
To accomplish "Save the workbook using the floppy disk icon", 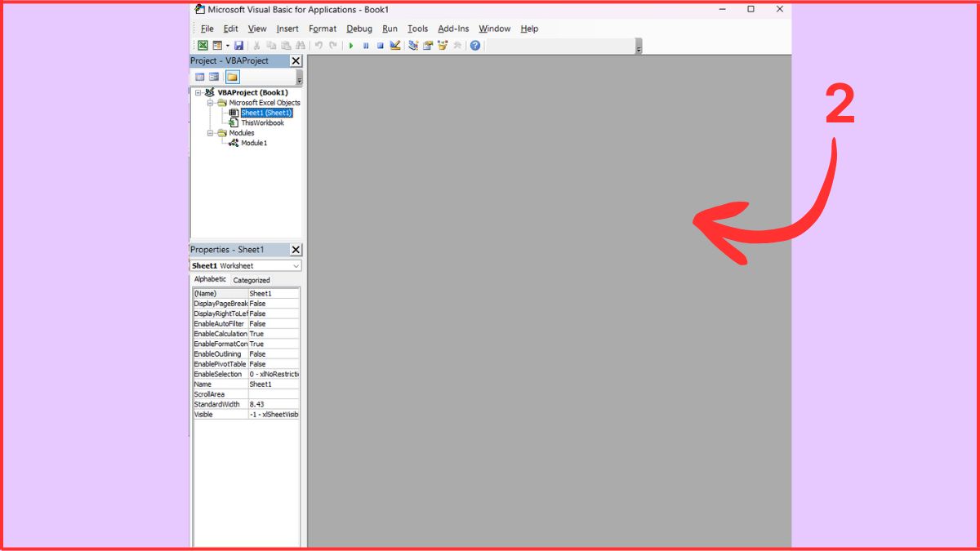I will pyautogui.click(x=238, y=46).
